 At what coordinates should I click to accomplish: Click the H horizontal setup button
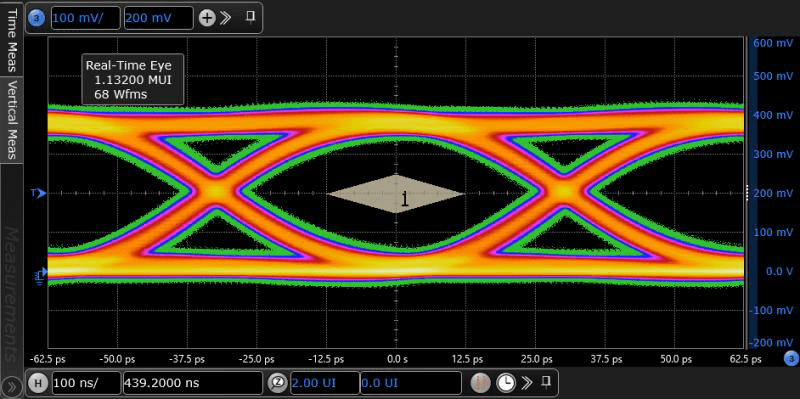pos(37,383)
